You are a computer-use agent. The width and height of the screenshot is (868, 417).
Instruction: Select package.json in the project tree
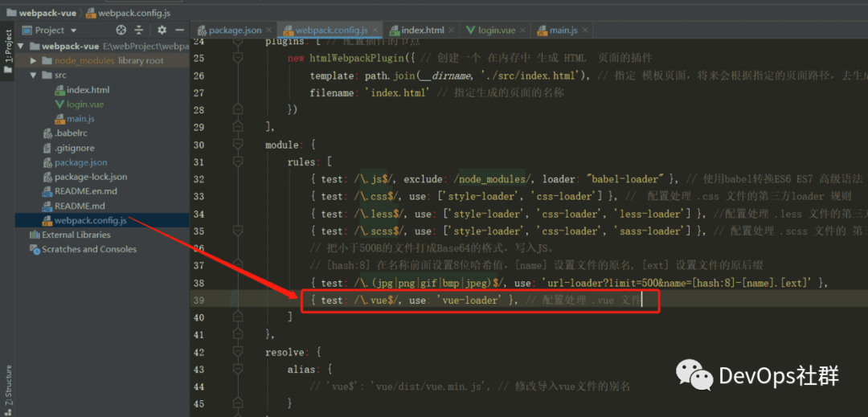(x=81, y=162)
